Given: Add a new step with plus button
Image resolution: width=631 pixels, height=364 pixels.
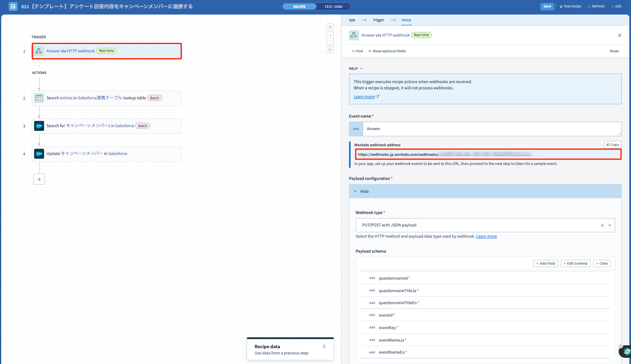Looking at the screenshot, I should 39,179.
